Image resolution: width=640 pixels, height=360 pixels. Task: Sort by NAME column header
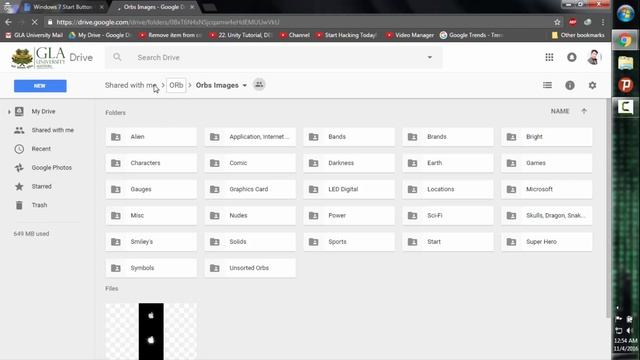coord(560,111)
